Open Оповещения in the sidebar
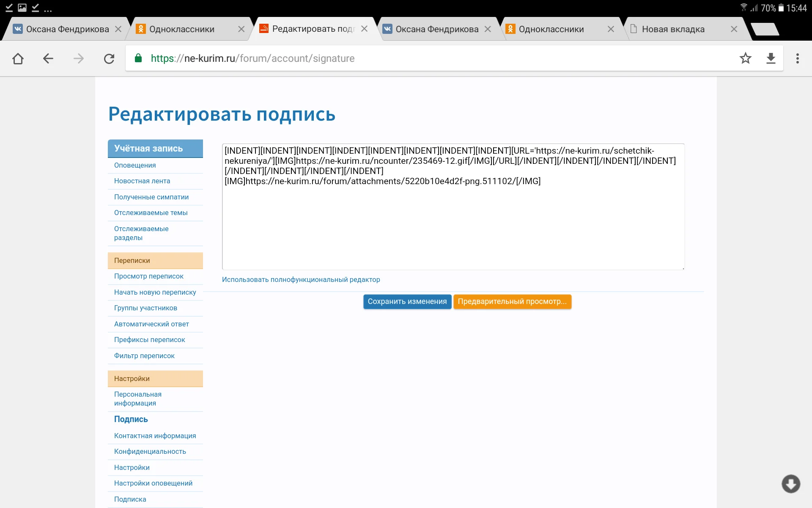This screenshot has height=508, width=812. tap(134, 165)
